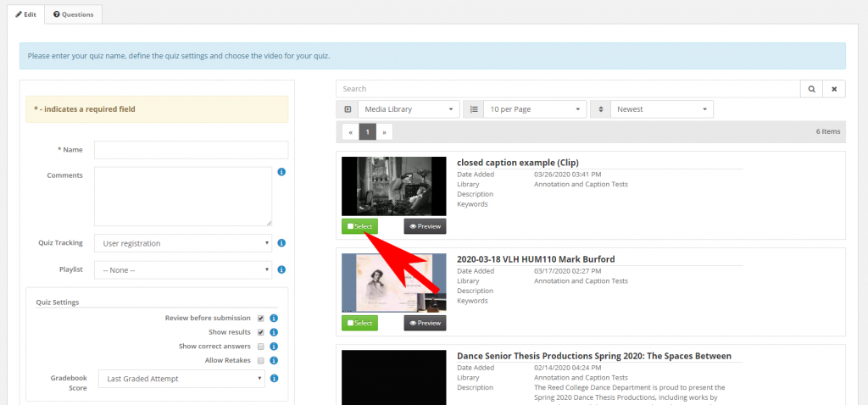Enable Show correct answers checkbox
This screenshot has height=405, width=868.
[261, 347]
